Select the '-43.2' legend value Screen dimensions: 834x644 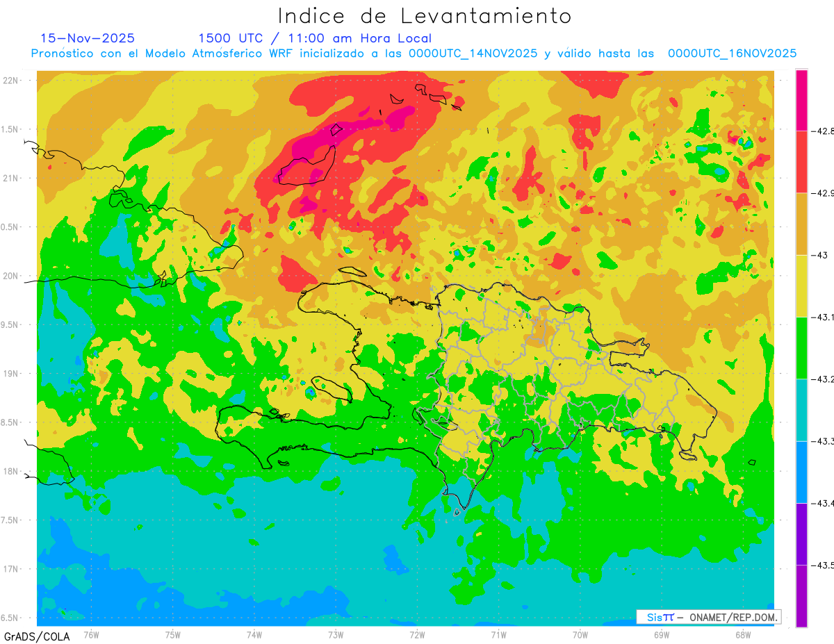point(823,379)
